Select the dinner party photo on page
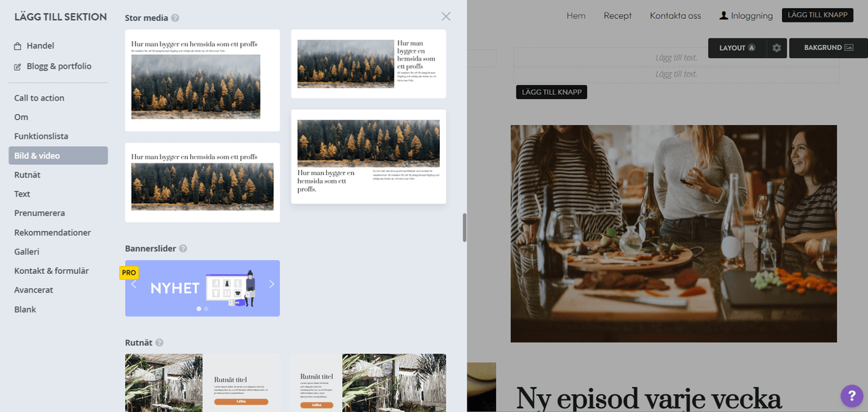Viewport: 868px width, 412px height. pyautogui.click(x=673, y=233)
